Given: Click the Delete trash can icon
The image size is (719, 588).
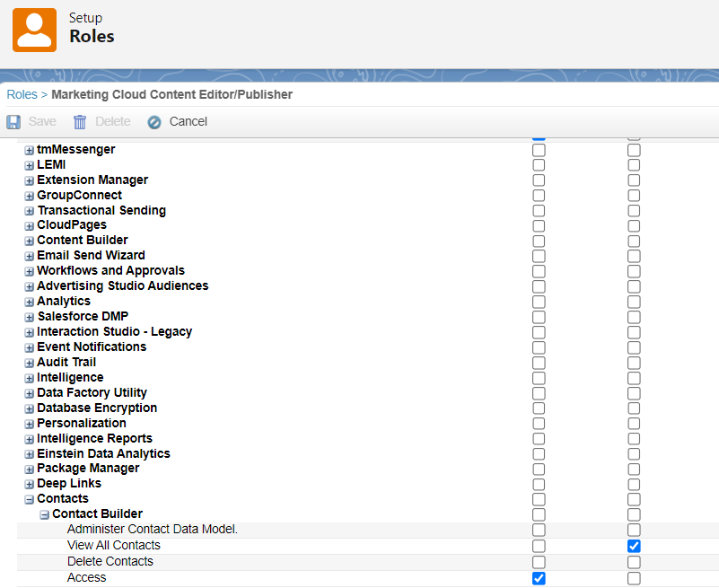Looking at the screenshot, I should (80, 122).
